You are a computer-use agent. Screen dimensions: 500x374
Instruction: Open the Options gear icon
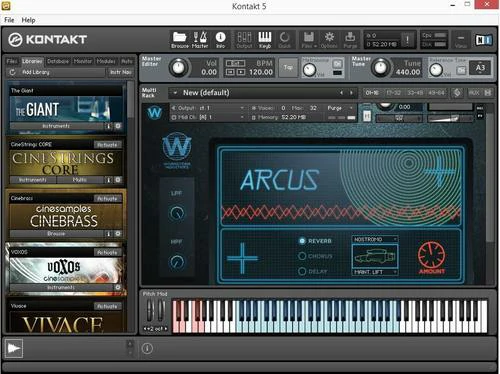329,40
